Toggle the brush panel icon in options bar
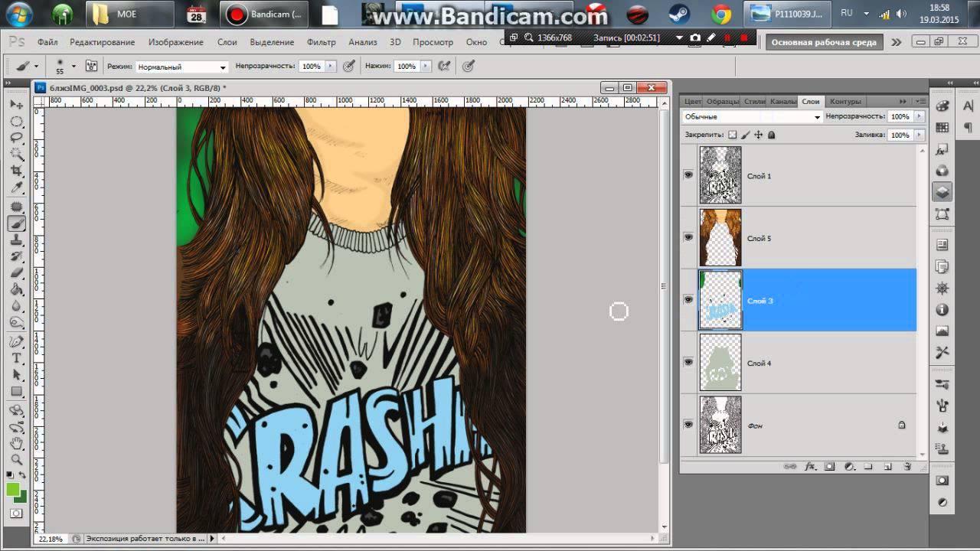This screenshot has width=980, height=551. pos(91,67)
